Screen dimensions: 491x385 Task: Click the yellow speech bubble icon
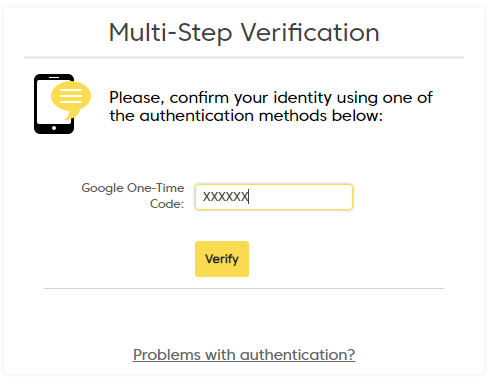tap(71, 100)
